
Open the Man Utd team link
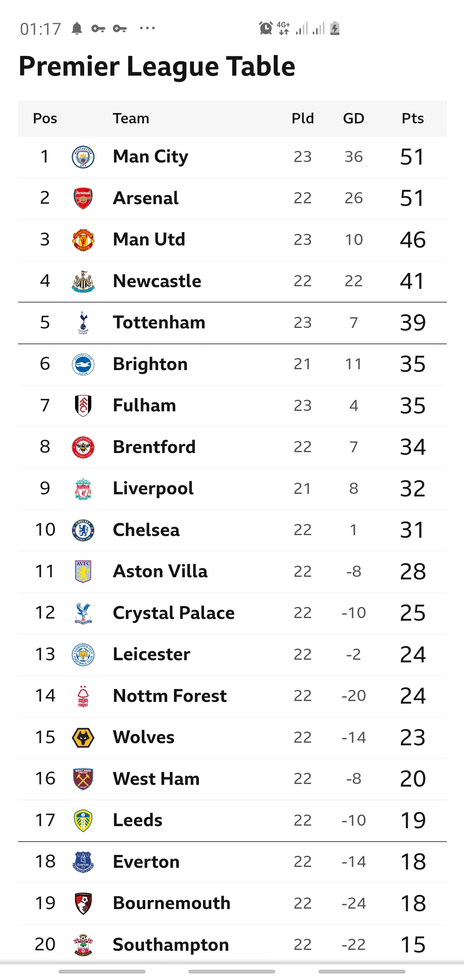pyautogui.click(x=149, y=240)
